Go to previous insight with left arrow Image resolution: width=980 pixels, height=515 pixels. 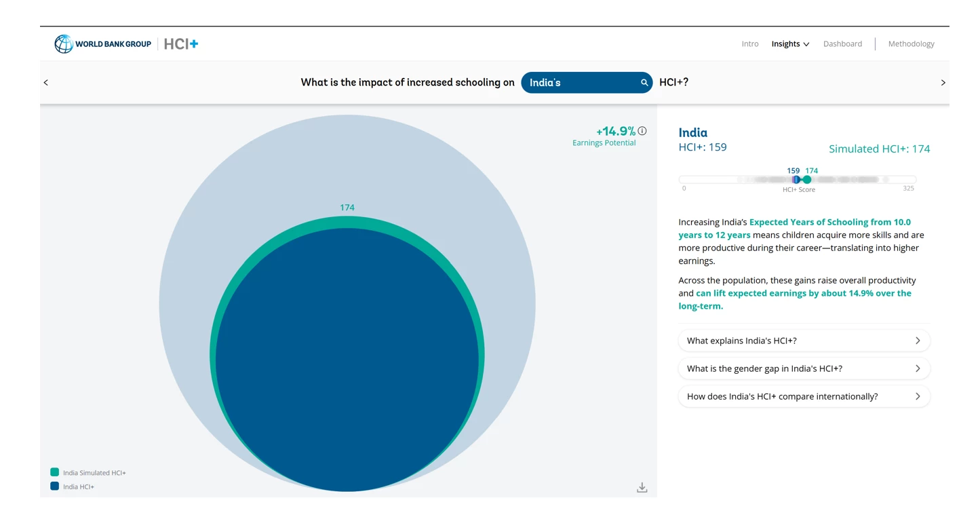tap(46, 83)
